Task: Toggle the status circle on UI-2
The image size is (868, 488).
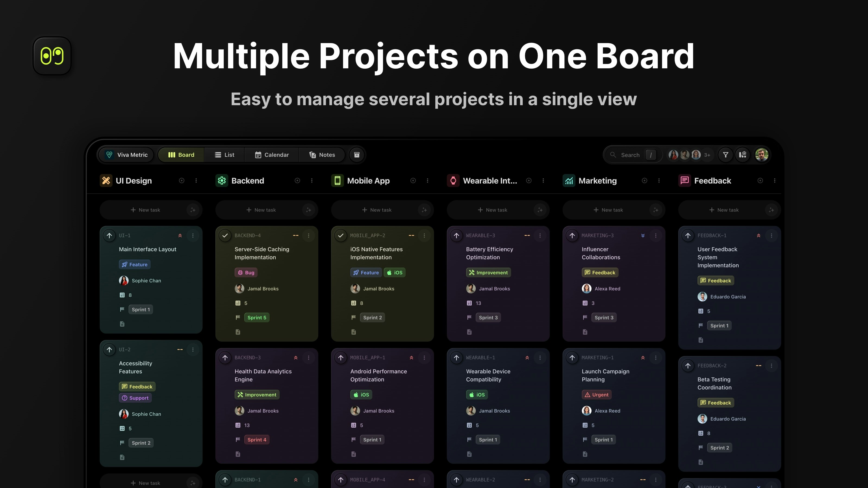Action: coord(109,350)
